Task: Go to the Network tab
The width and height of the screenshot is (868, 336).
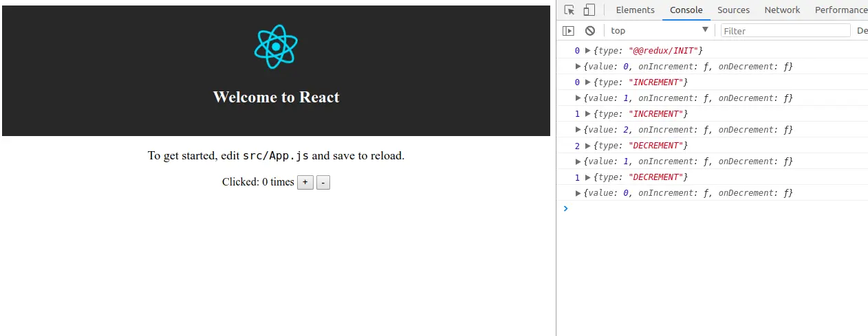Action: coord(782,10)
